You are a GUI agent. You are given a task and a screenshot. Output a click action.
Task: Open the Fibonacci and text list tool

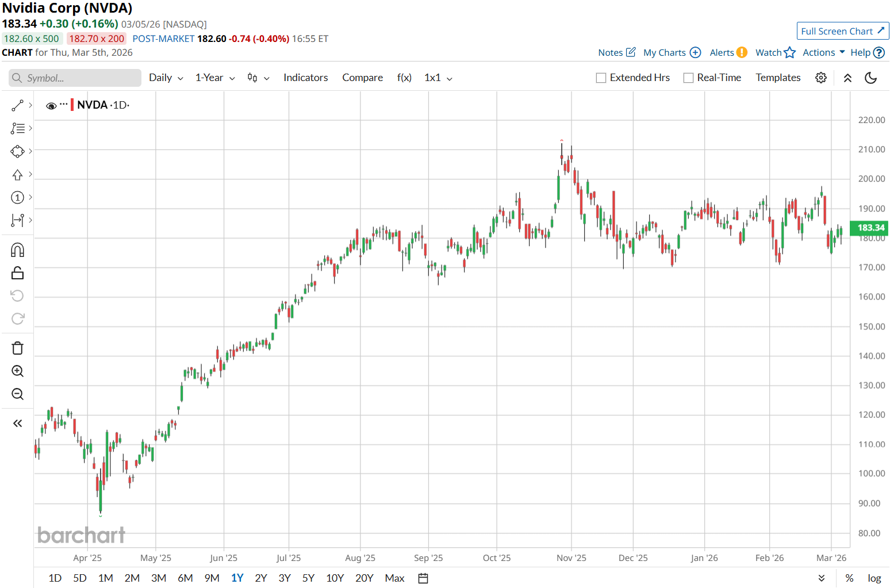pos(17,128)
